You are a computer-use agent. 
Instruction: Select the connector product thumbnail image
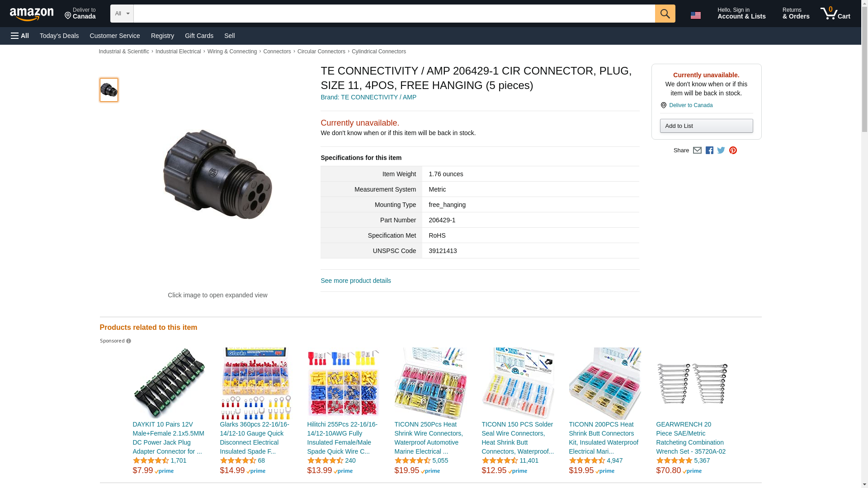click(x=109, y=90)
